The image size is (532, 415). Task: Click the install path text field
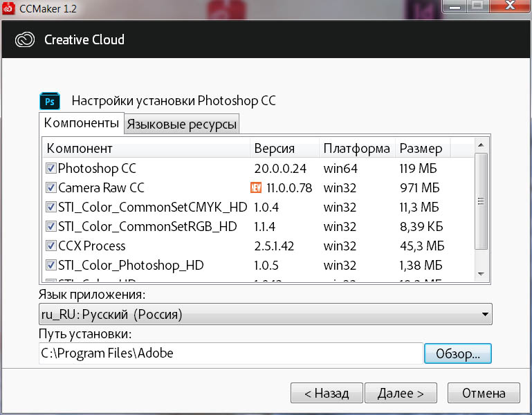[x=230, y=353]
